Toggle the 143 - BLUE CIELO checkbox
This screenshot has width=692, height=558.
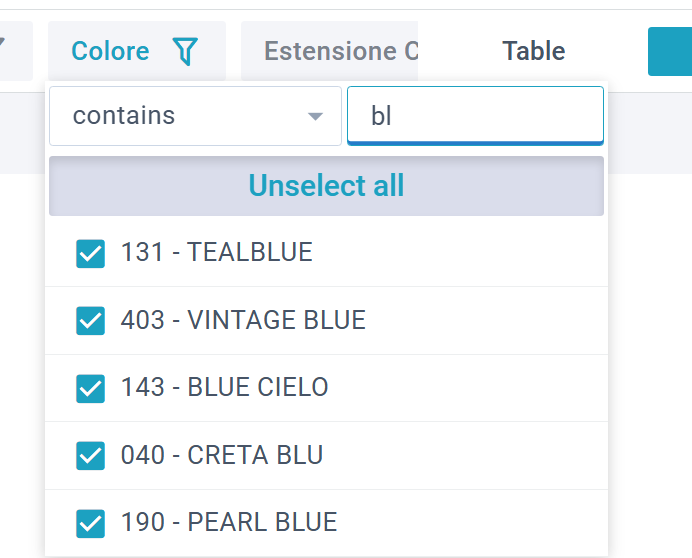[91, 388]
